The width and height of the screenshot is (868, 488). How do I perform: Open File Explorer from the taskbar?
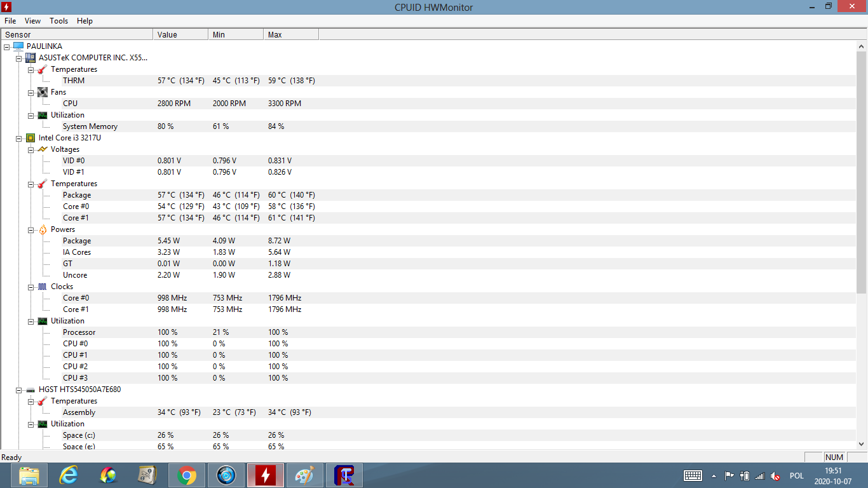pyautogui.click(x=29, y=475)
